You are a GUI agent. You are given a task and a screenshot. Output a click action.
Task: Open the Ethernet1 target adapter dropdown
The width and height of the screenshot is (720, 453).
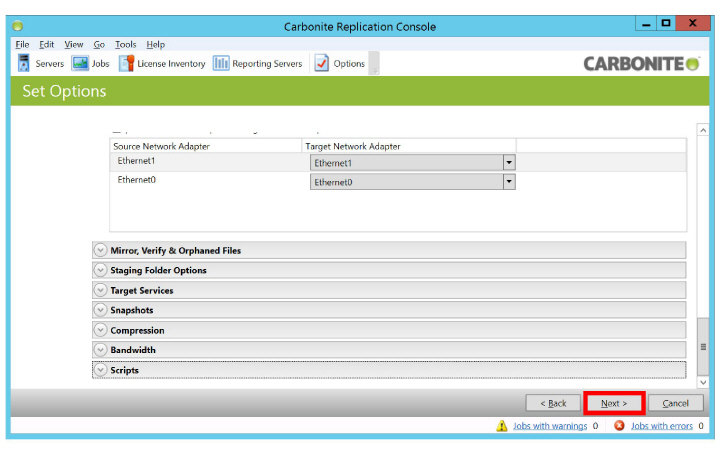point(509,162)
